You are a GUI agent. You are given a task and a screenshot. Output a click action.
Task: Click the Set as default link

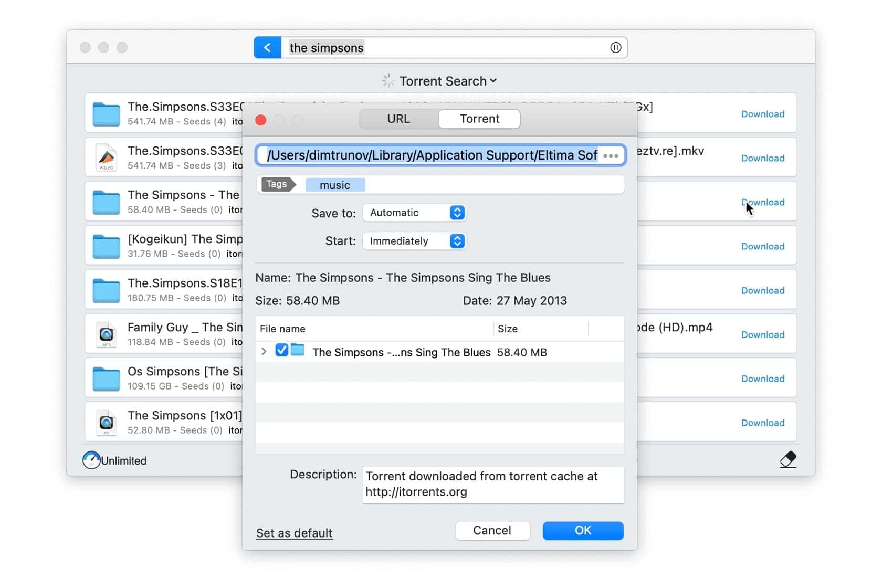[294, 533]
